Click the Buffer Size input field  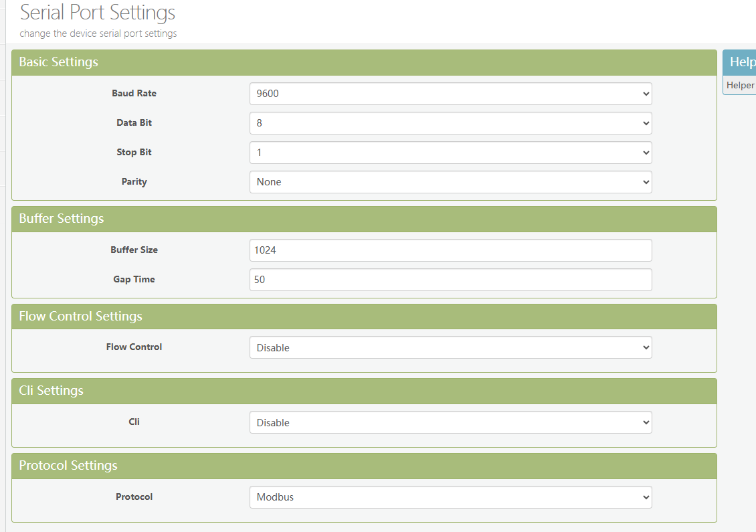tap(450, 250)
